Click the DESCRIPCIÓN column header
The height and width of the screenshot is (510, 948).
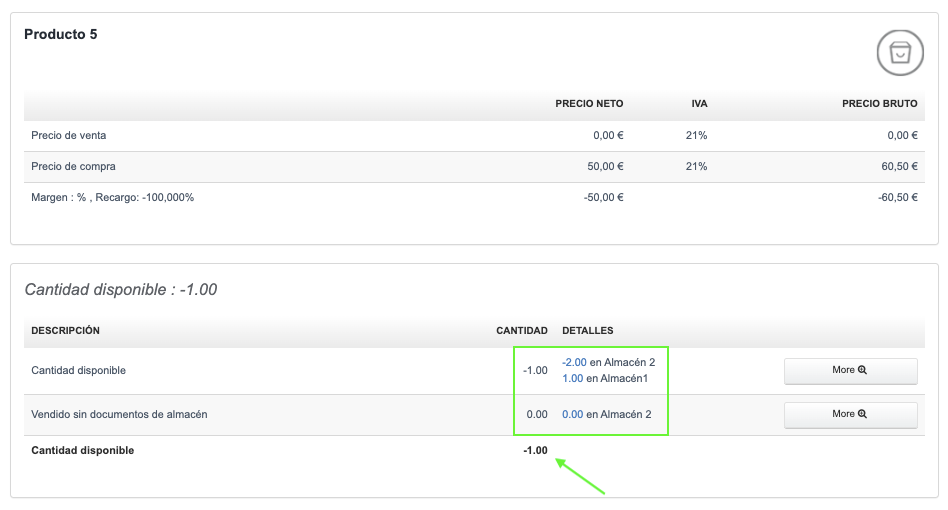tap(66, 330)
